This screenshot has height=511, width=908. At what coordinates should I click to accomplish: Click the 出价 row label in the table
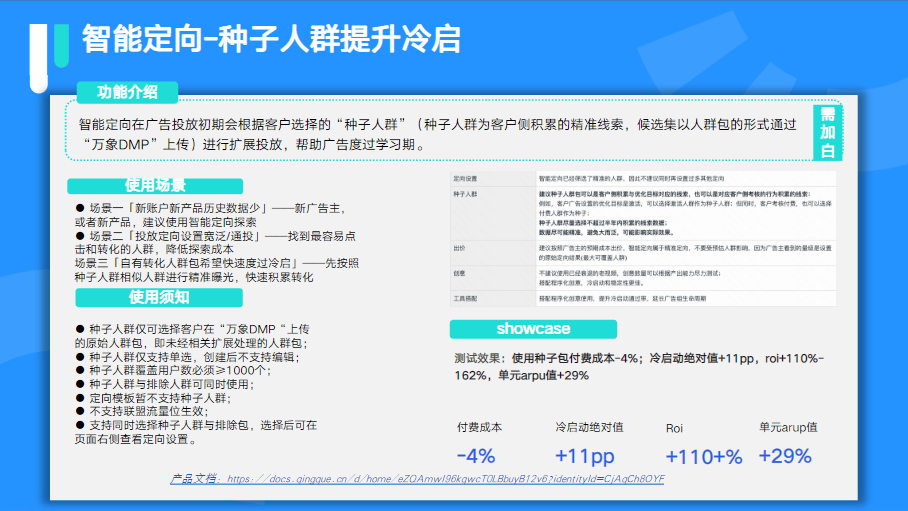click(459, 249)
